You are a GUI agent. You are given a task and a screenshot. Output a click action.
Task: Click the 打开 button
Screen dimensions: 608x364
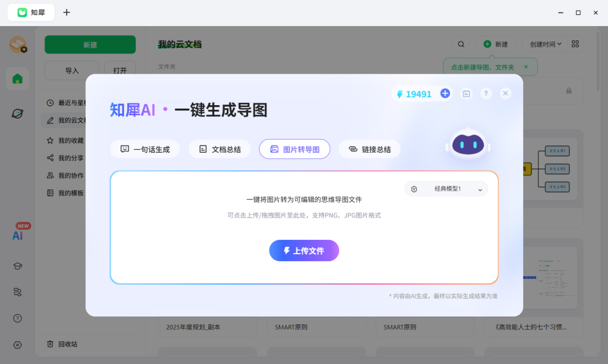point(120,70)
